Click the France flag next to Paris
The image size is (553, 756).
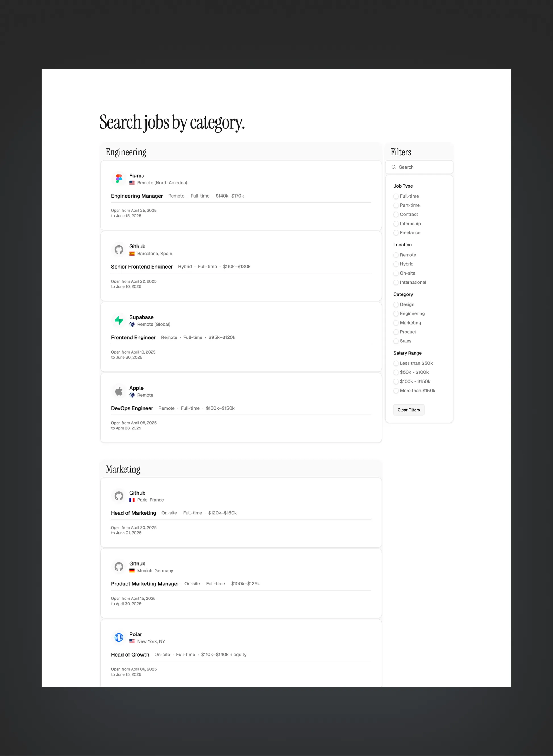pos(132,500)
